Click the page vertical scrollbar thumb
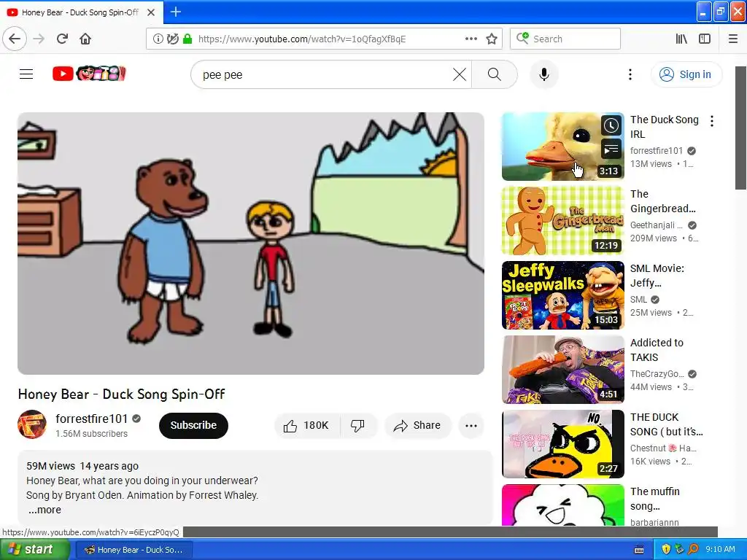The image size is (747, 560). pos(740,128)
